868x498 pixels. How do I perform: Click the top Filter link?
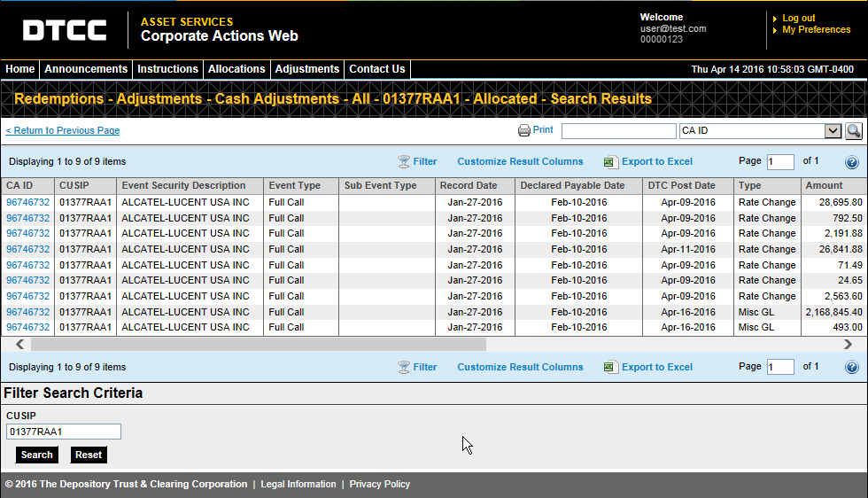[x=424, y=162]
